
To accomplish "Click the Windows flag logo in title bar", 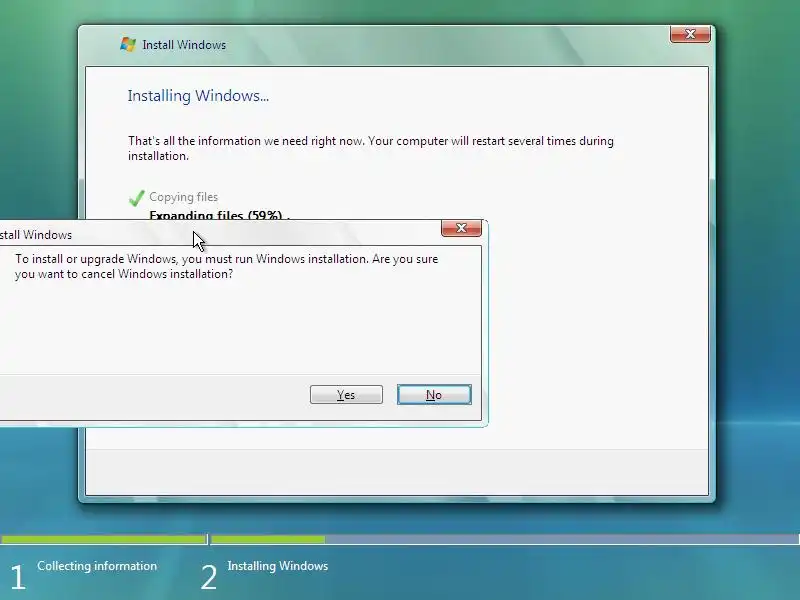I will coord(128,44).
